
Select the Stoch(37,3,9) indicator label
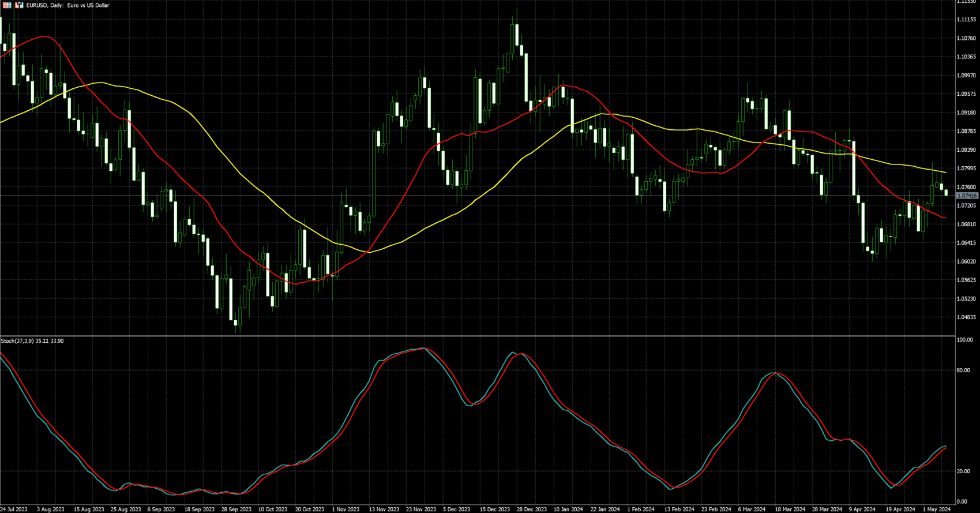pos(32,341)
